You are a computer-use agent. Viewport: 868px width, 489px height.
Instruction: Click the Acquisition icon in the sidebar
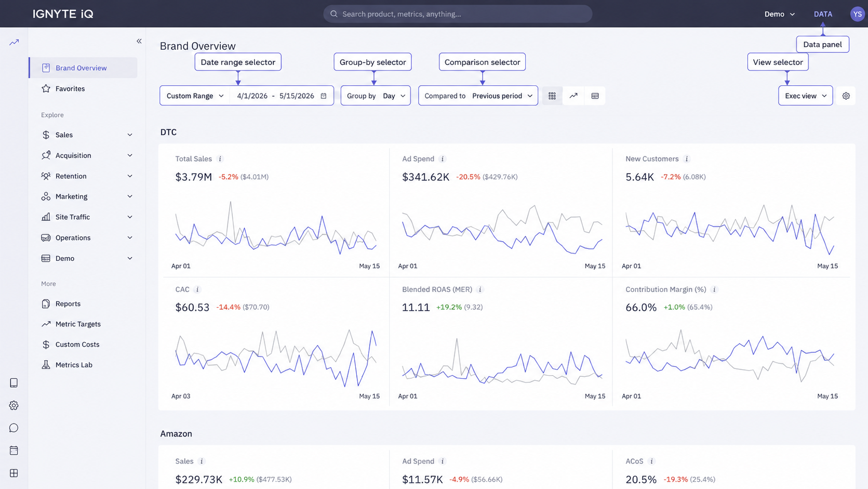tap(46, 155)
